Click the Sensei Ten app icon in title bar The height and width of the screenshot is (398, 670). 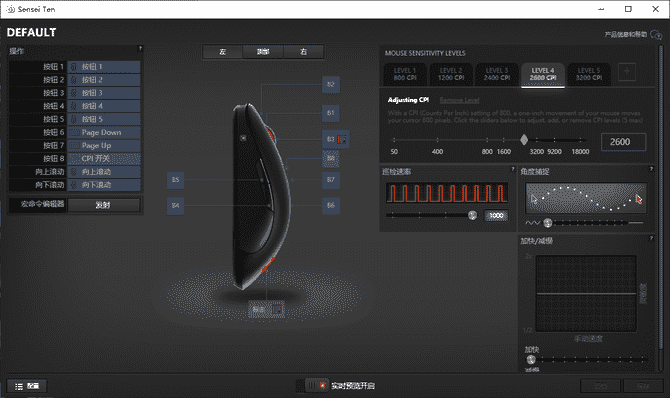click(11, 9)
